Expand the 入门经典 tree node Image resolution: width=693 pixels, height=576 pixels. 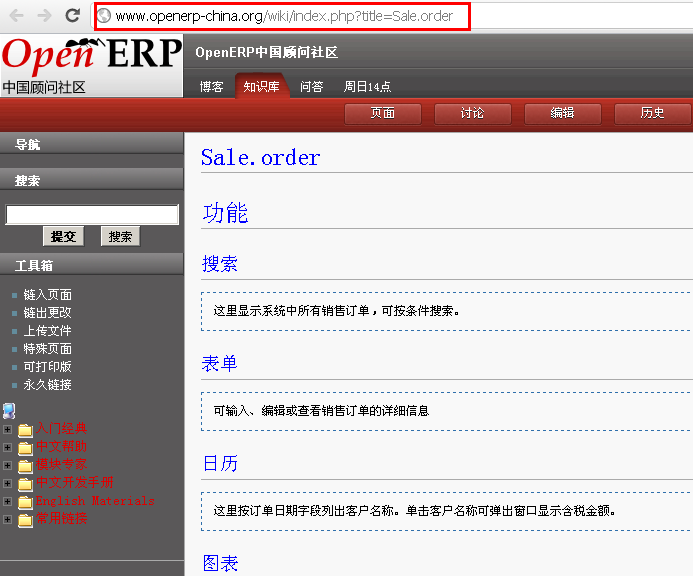(x=8, y=429)
